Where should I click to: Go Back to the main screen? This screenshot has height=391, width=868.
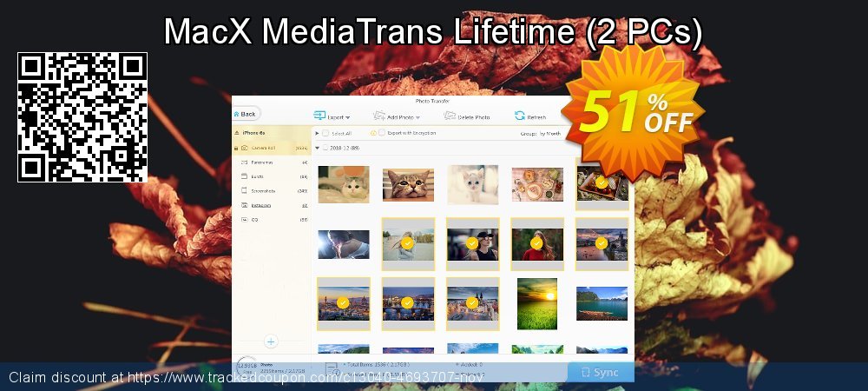[x=246, y=114]
